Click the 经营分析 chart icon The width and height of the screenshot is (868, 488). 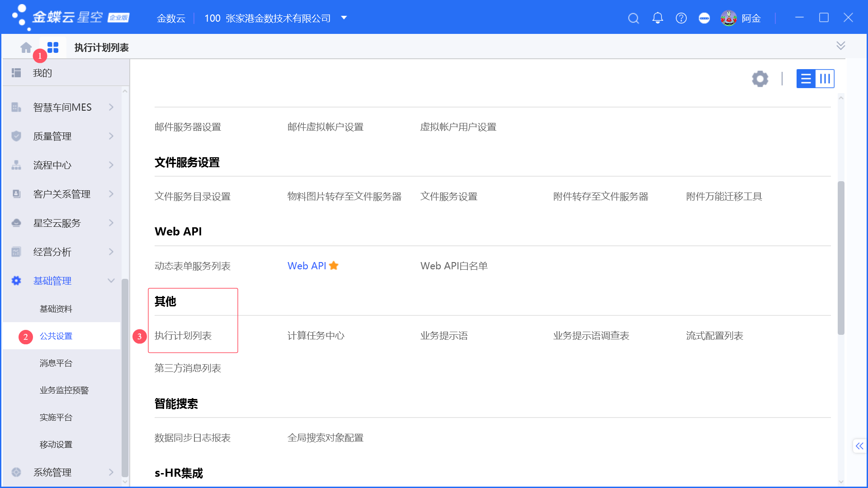[x=16, y=252]
